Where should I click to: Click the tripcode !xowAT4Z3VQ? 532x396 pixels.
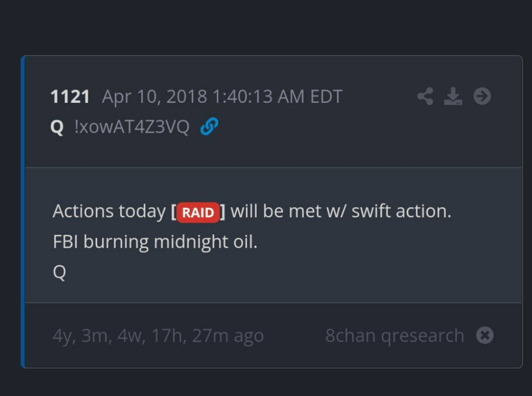click(x=132, y=127)
